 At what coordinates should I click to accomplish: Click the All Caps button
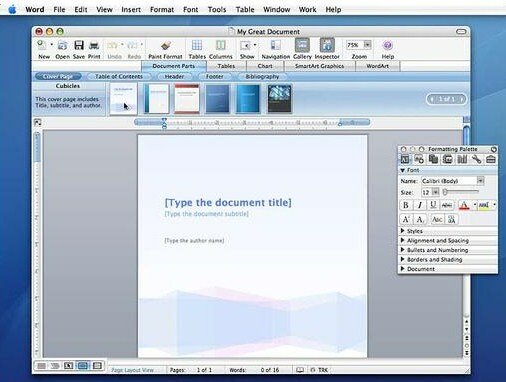click(452, 219)
